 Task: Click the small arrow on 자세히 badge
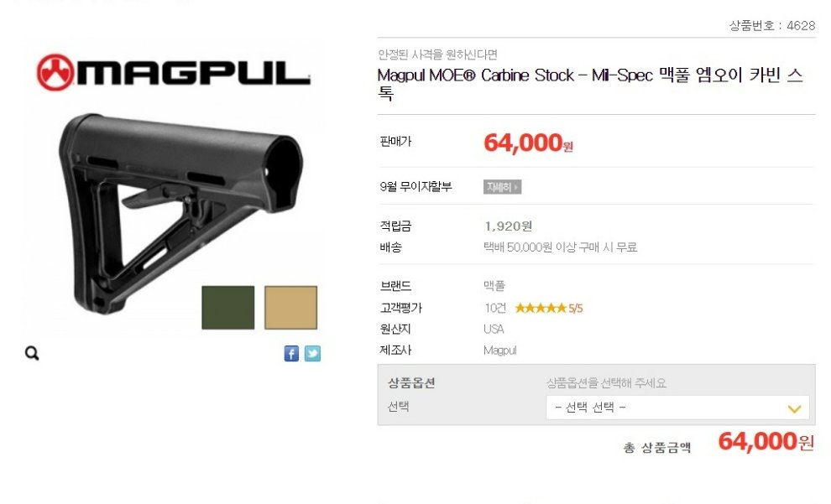point(516,187)
